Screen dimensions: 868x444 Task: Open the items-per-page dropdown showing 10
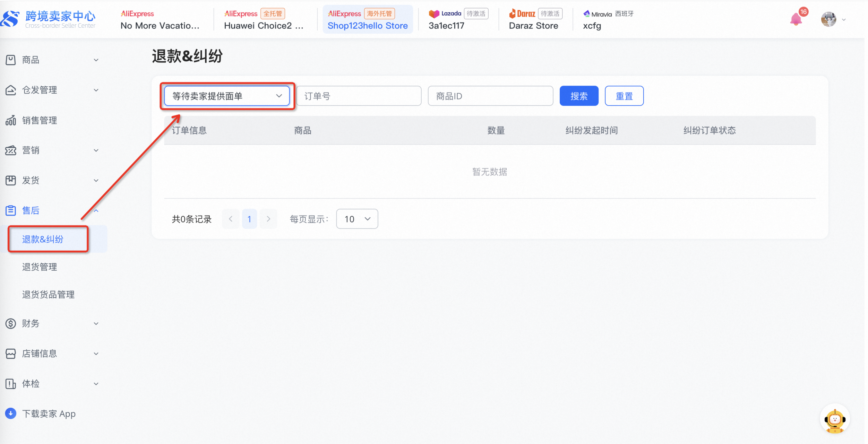(356, 219)
